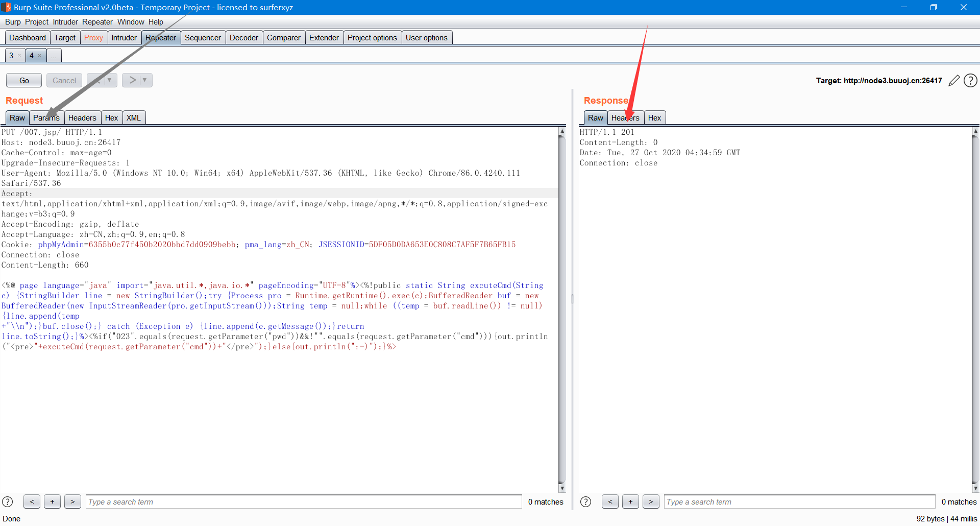The height and width of the screenshot is (526, 980).
Task: Switch to the Extender tab
Action: [x=324, y=38]
